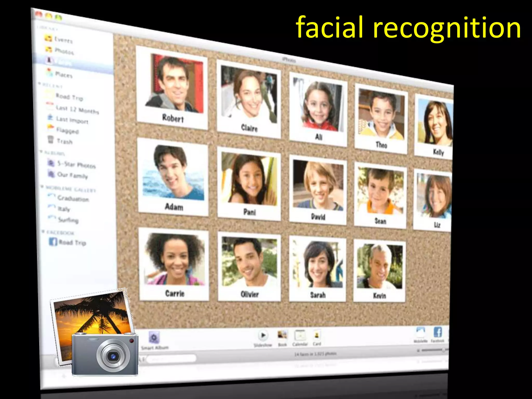Viewport: 532px width, 399px height.
Task: Click the name label Robert
Action: 173,118
